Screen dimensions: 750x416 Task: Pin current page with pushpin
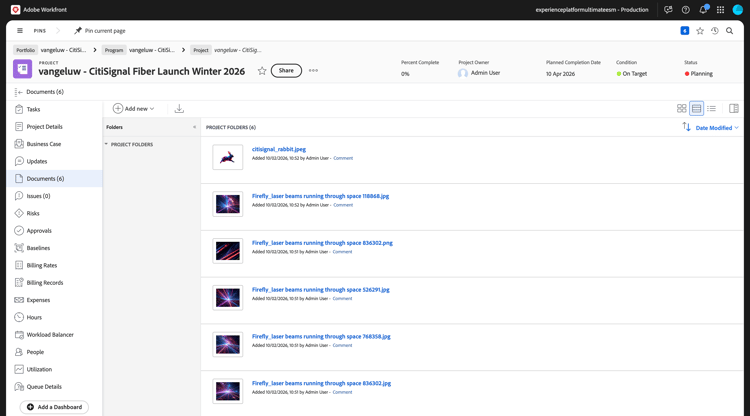pos(99,31)
